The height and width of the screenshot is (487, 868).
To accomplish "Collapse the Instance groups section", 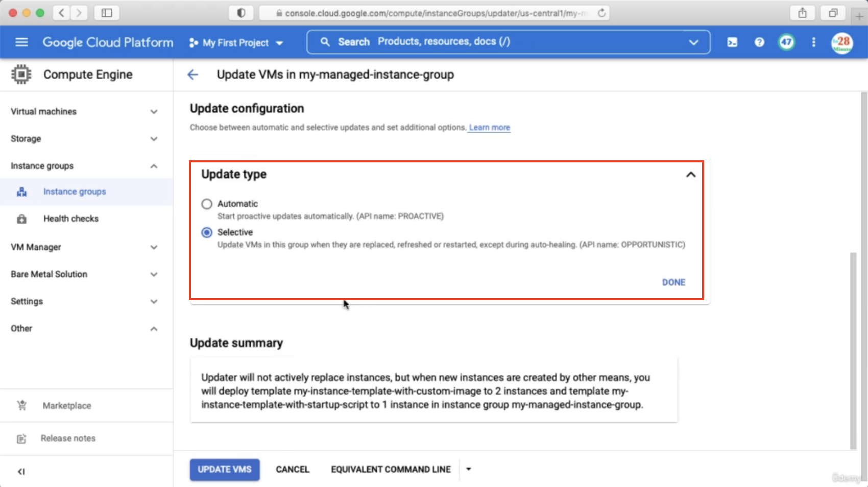I will click(x=154, y=166).
